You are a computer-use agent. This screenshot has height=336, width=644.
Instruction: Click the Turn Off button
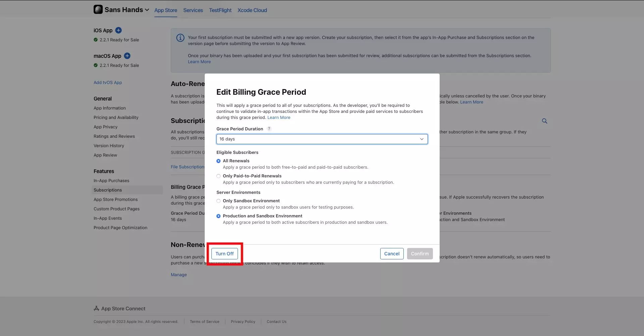pos(225,254)
